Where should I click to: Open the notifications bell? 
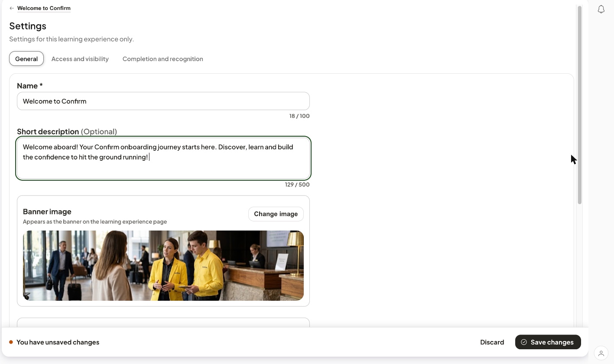click(601, 9)
